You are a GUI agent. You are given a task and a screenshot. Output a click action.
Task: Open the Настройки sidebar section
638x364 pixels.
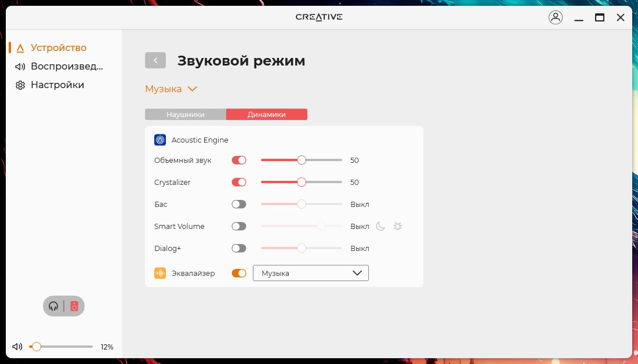pyautogui.click(x=57, y=85)
